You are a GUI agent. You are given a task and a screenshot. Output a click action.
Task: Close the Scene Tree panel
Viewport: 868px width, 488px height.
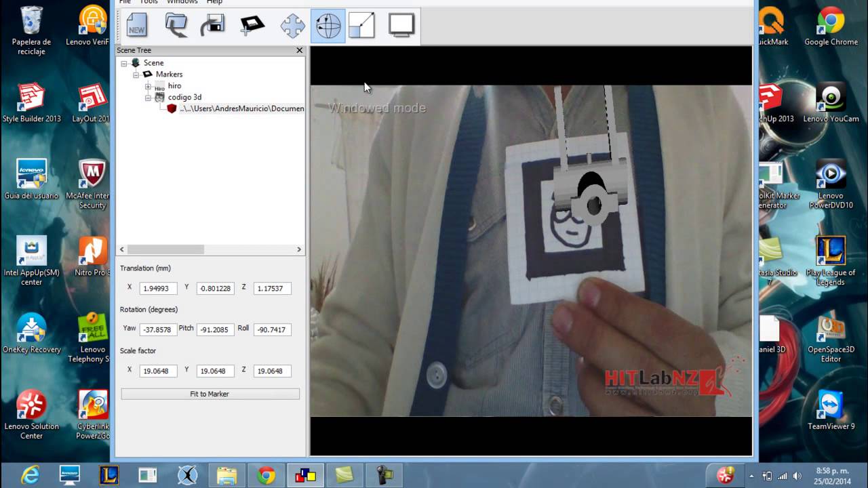pos(299,50)
